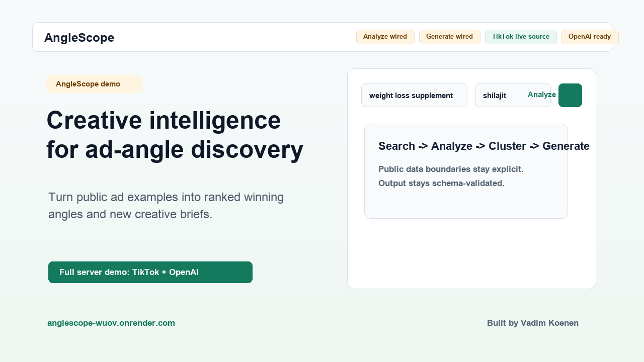644x362 pixels.
Task: Focus the weight loss supplement input
Action: [x=414, y=96]
